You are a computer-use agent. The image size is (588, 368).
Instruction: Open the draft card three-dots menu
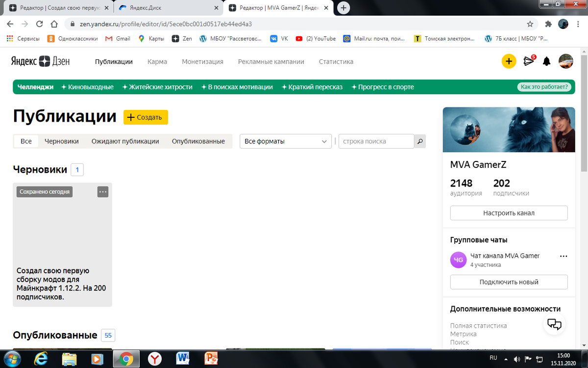click(x=102, y=192)
